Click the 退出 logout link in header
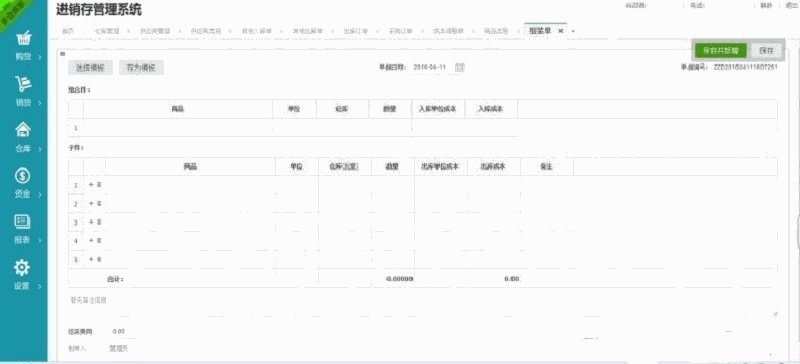 [791, 5]
